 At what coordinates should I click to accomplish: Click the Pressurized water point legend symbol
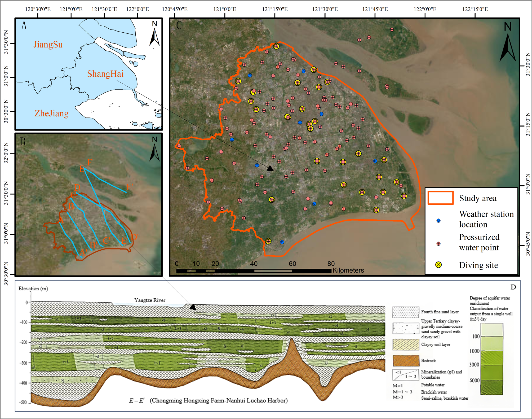(438, 243)
